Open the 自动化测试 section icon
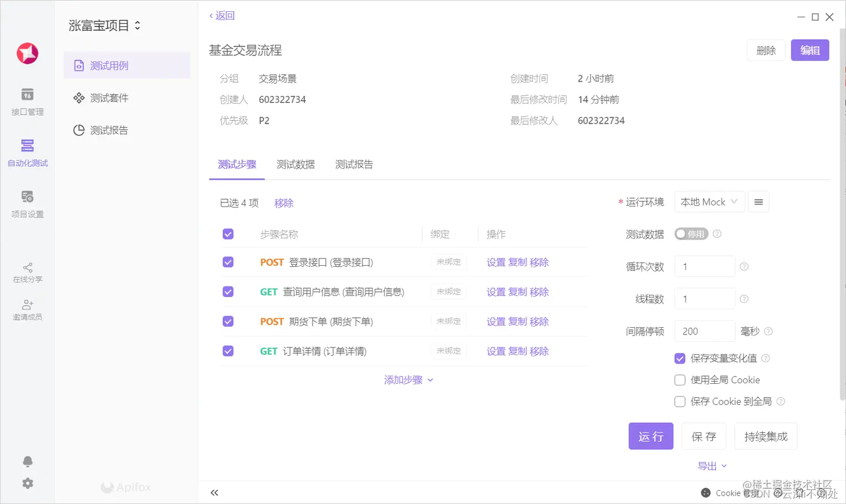Viewport: 846px width, 504px height. tap(27, 145)
